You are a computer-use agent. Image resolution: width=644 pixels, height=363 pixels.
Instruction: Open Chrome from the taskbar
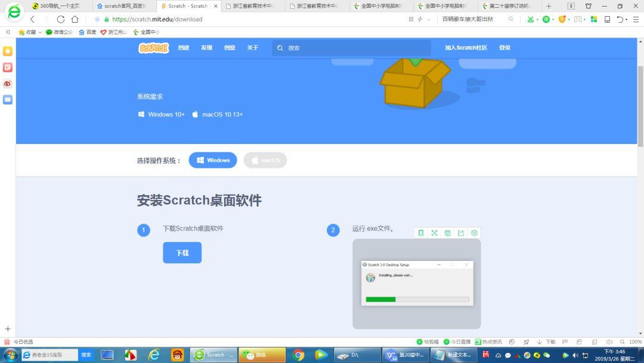(299, 355)
